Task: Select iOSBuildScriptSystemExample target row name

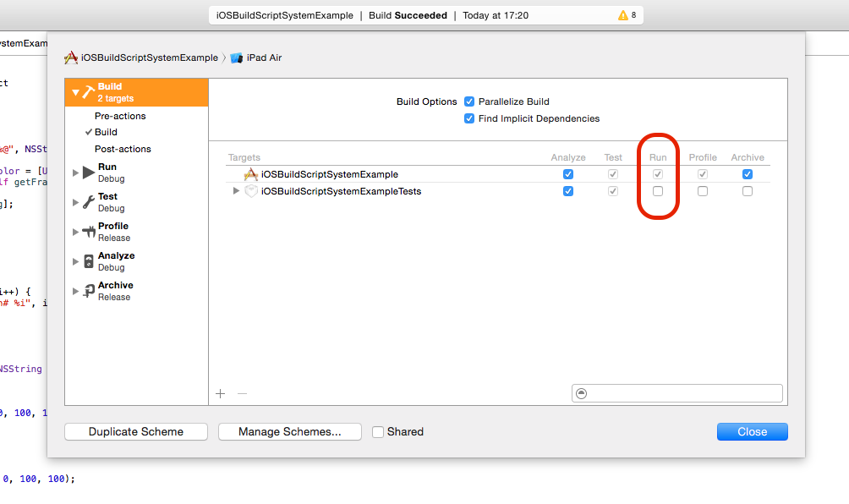Action: (x=329, y=174)
